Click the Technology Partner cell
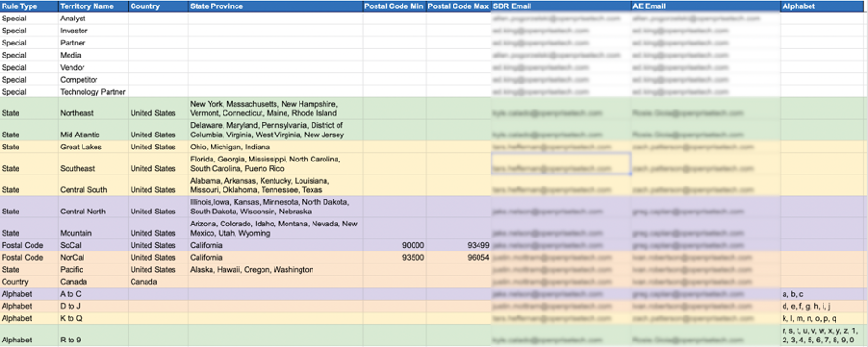 point(93,92)
